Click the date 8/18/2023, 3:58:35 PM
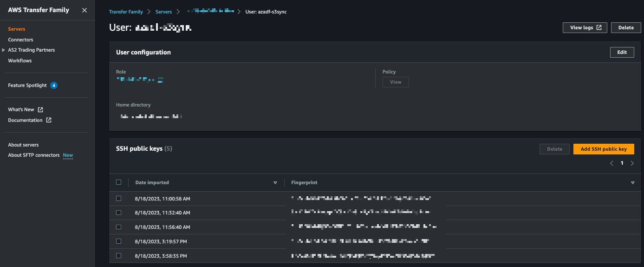The height and width of the screenshot is (267, 644). [161, 256]
